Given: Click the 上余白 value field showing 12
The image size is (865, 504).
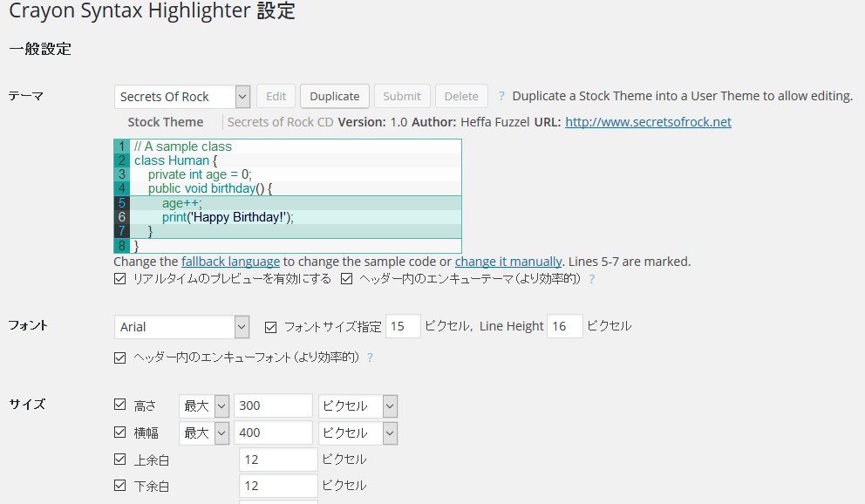Looking at the screenshot, I should pyautogui.click(x=278, y=460).
